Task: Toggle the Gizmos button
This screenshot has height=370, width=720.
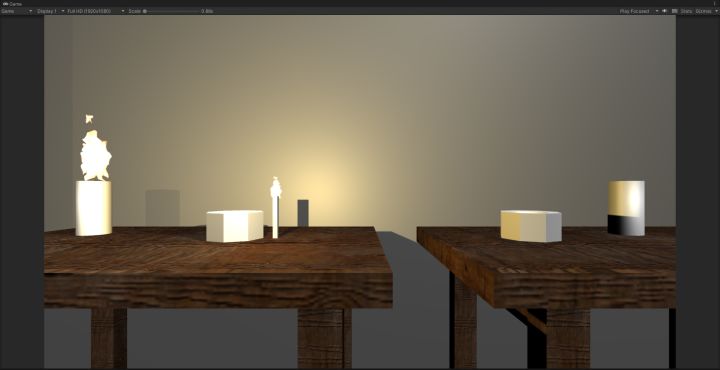Action: (703, 11)
